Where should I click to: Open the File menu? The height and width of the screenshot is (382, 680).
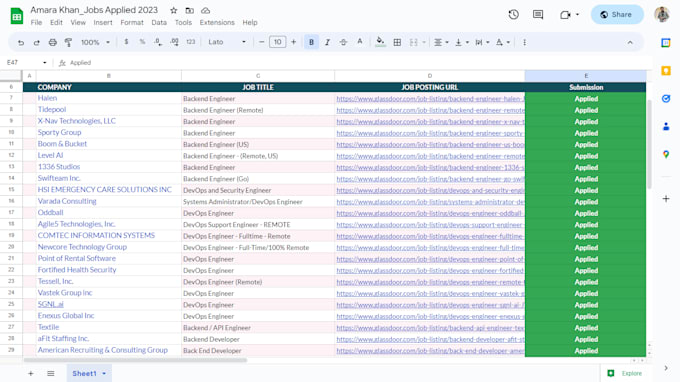tap(36, 23)
